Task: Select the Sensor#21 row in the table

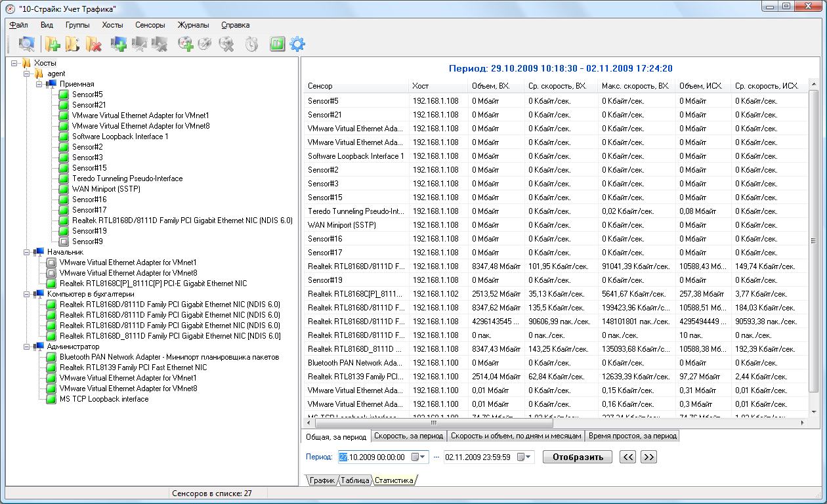Action: click(555, 115)
